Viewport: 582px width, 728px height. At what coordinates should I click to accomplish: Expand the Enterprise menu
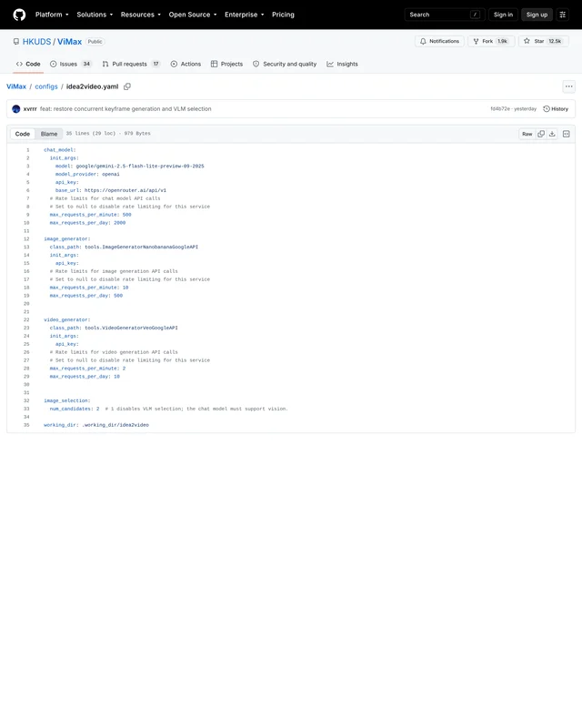[244, 15]
